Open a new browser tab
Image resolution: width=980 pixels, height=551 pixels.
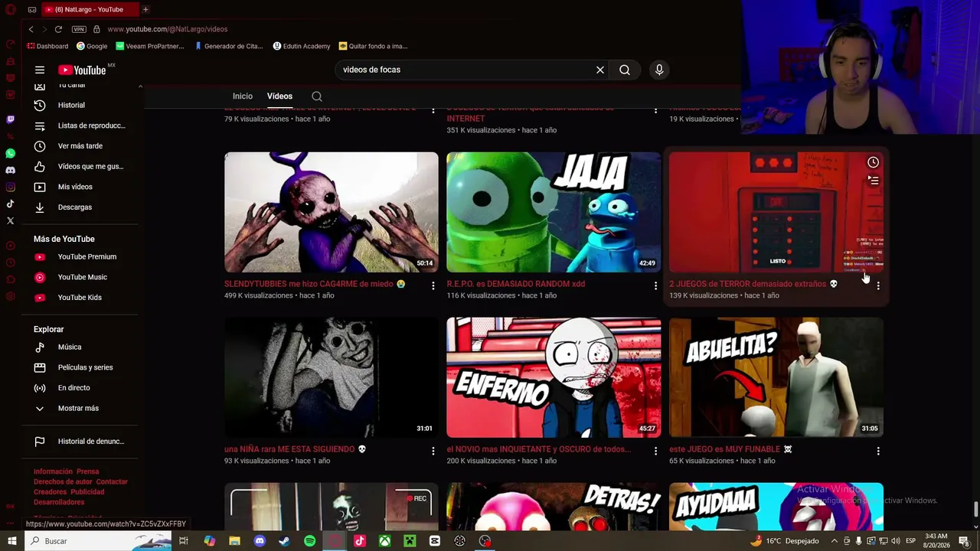coord(145,9)
